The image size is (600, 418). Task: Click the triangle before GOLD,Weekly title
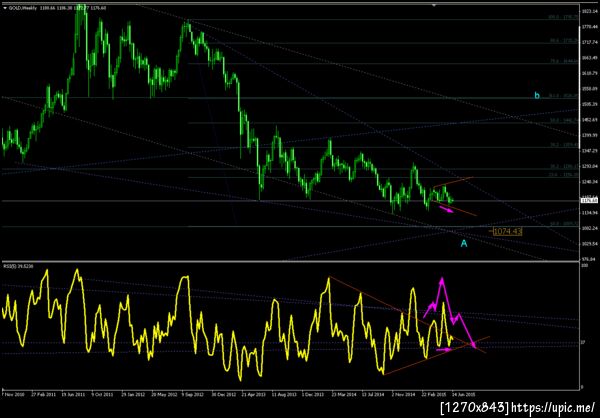pos(5,8)
